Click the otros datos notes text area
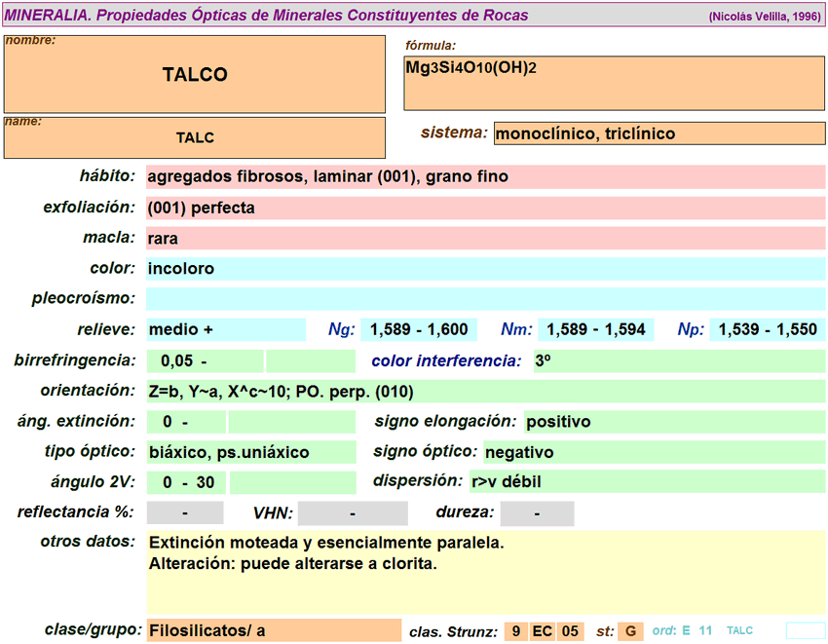 [485, 573]
